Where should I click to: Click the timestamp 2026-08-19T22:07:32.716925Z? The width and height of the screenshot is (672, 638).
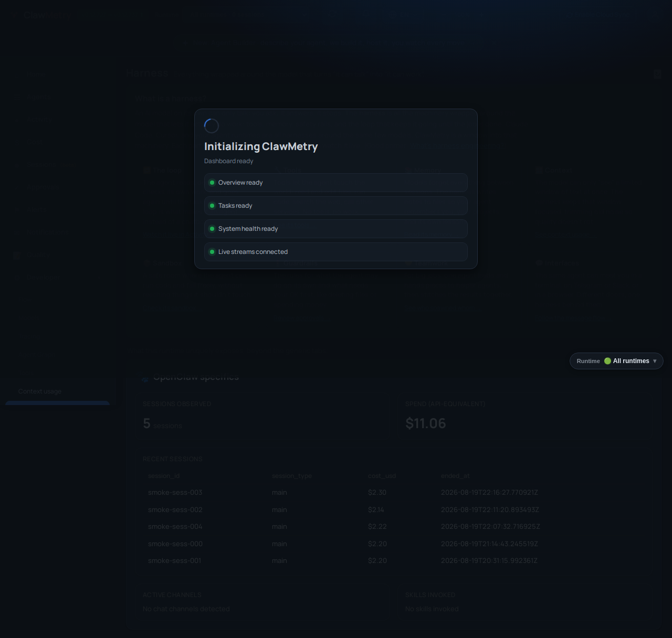[x=490, y=527]
